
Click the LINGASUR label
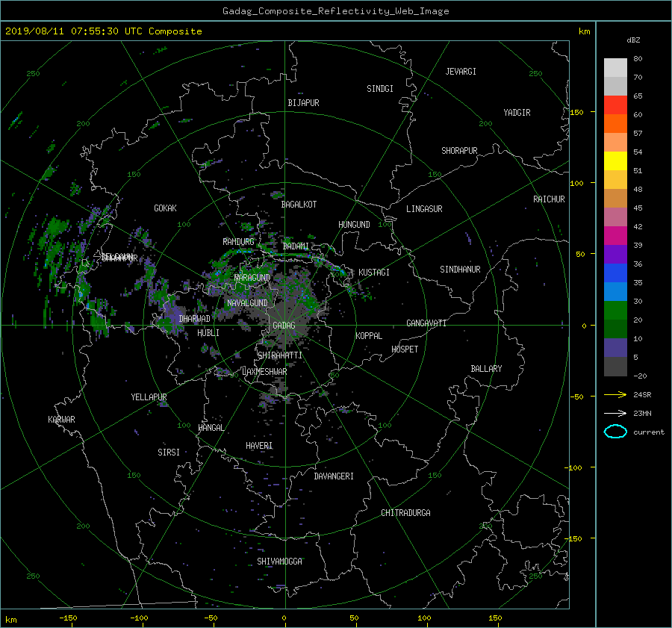click(424, 209)
